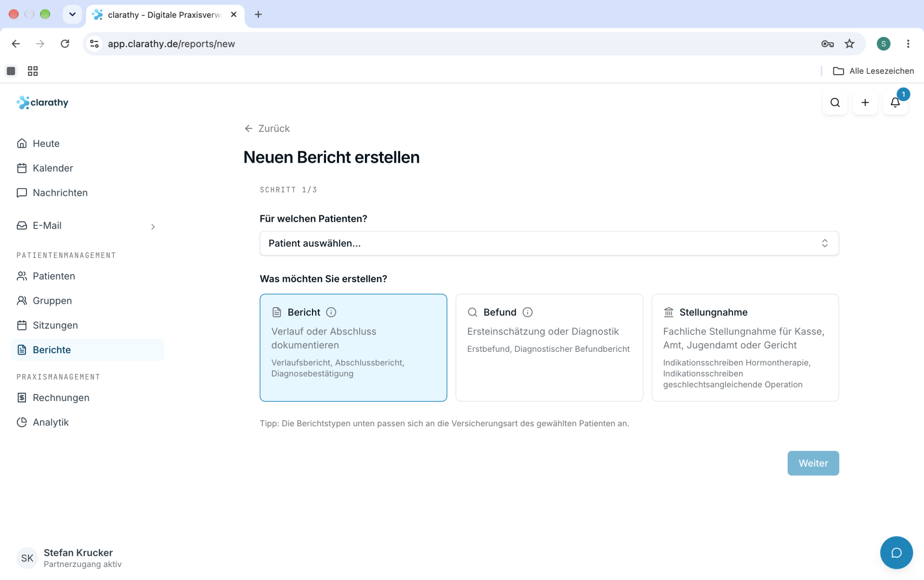Click the info icon next to Bericht
924x580 pixels.
(331, 312)
